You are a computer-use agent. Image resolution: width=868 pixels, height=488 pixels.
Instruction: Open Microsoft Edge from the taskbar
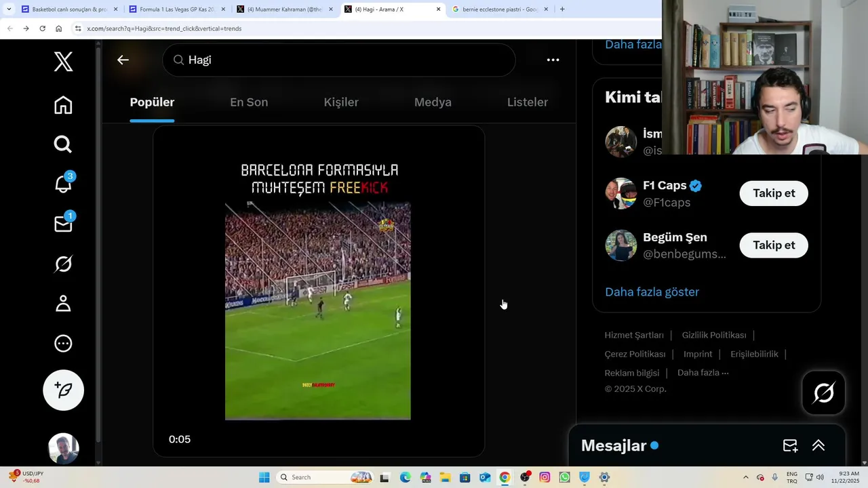tap(406, 477)
